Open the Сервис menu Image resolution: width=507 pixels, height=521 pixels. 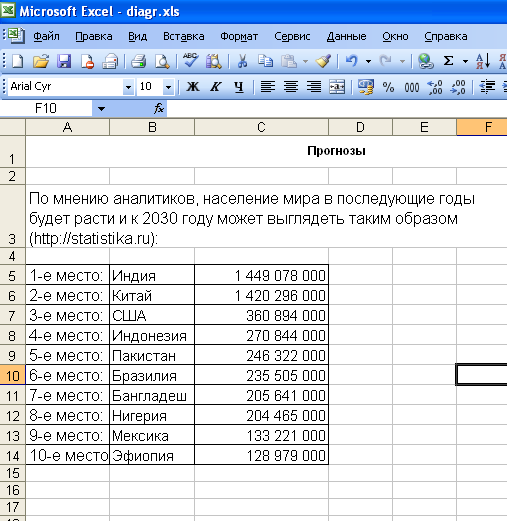click(292, 36)
